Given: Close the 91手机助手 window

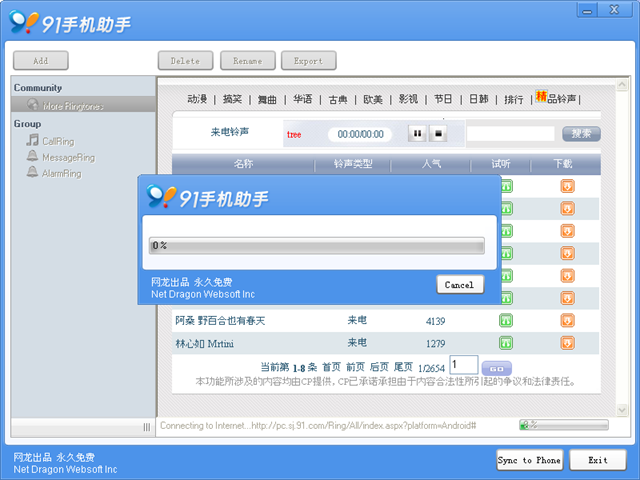Looking at the screenshot, I should point(614,10).
